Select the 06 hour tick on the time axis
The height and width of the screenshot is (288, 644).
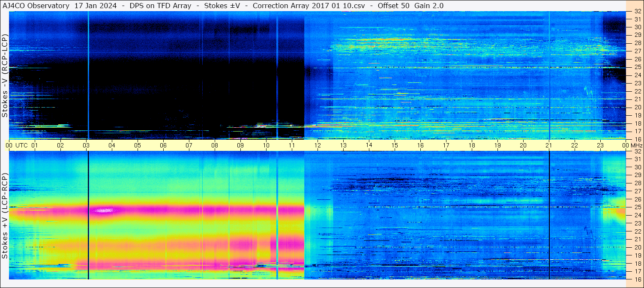[163, 145]
